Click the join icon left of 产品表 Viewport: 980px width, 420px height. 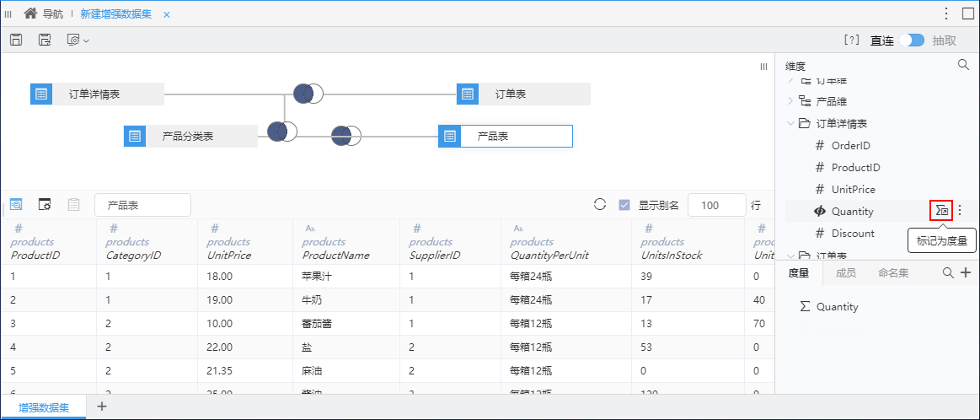[x=346, y=135]
